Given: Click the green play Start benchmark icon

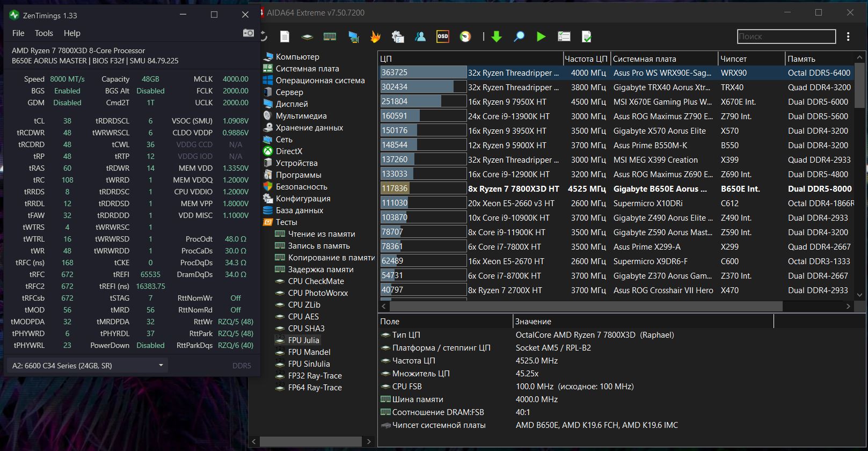Looking at the screenshot, I should tap(541, 37).
